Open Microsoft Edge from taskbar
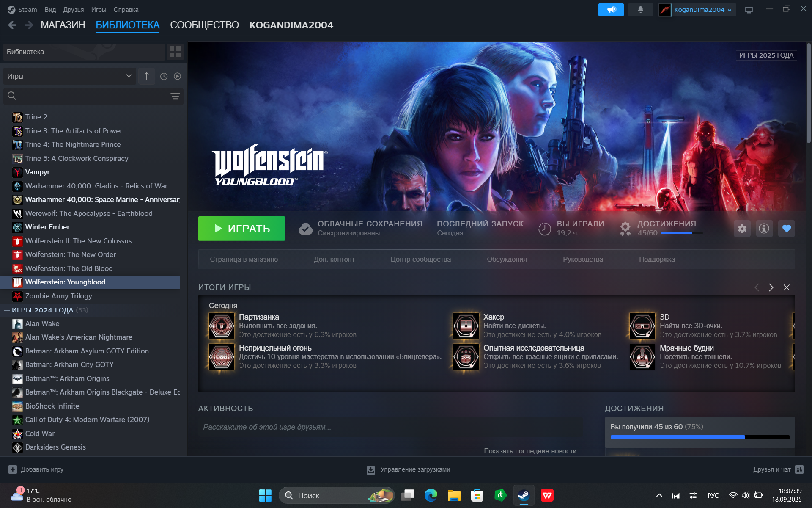 click(x=431, y=495)
